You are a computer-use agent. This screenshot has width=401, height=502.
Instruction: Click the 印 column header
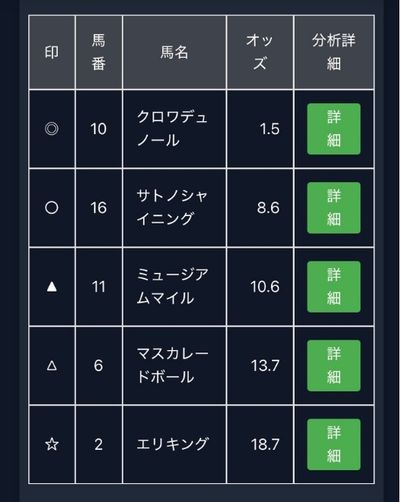[52, 52]
